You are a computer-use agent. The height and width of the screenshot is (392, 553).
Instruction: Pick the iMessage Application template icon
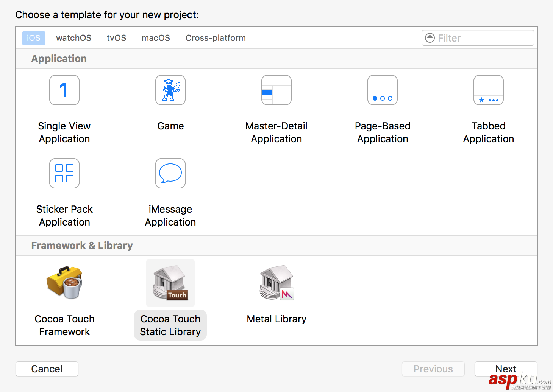tap(170, 173)
